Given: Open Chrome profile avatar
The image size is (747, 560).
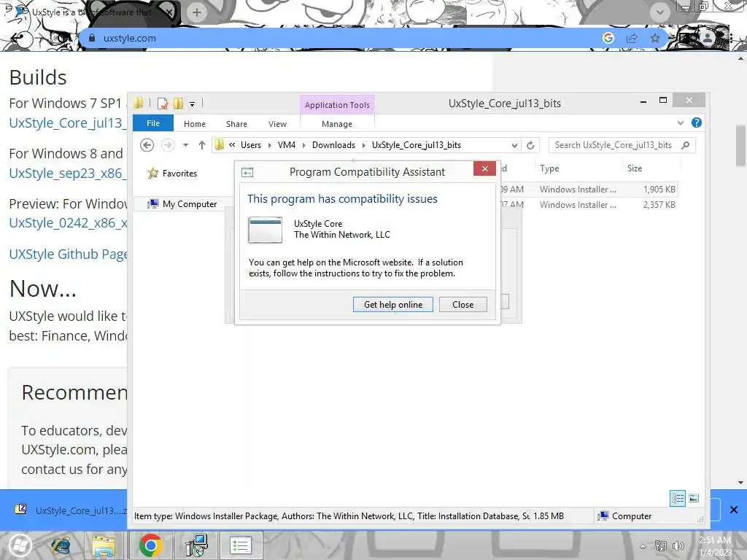Looking at the screenshot, I should (x=708, y=39).
